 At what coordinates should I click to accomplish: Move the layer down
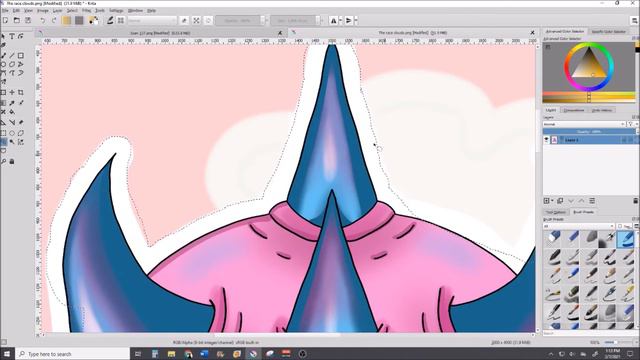point(571,201)
